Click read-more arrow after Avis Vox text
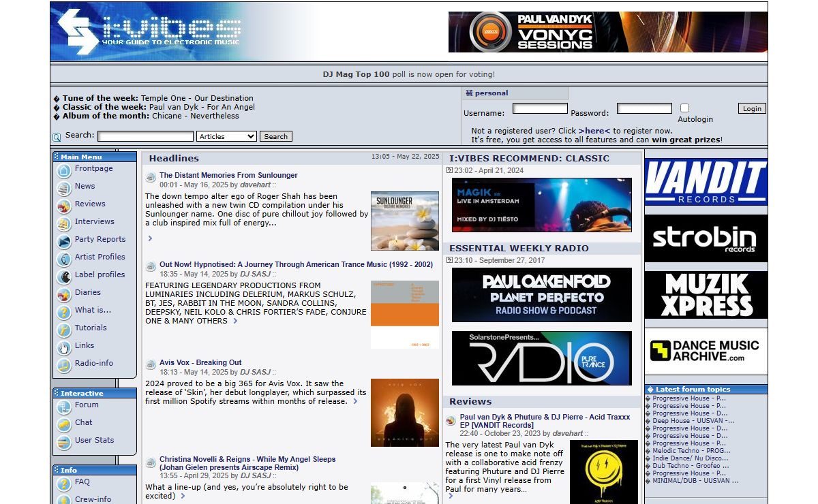Viewport: 818px width, 504px height. coord(355,402)
